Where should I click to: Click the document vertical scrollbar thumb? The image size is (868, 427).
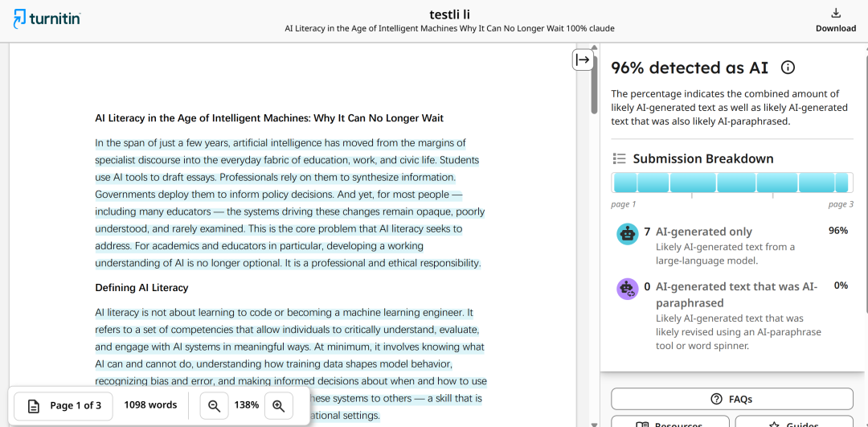click(x=595, y=81)
